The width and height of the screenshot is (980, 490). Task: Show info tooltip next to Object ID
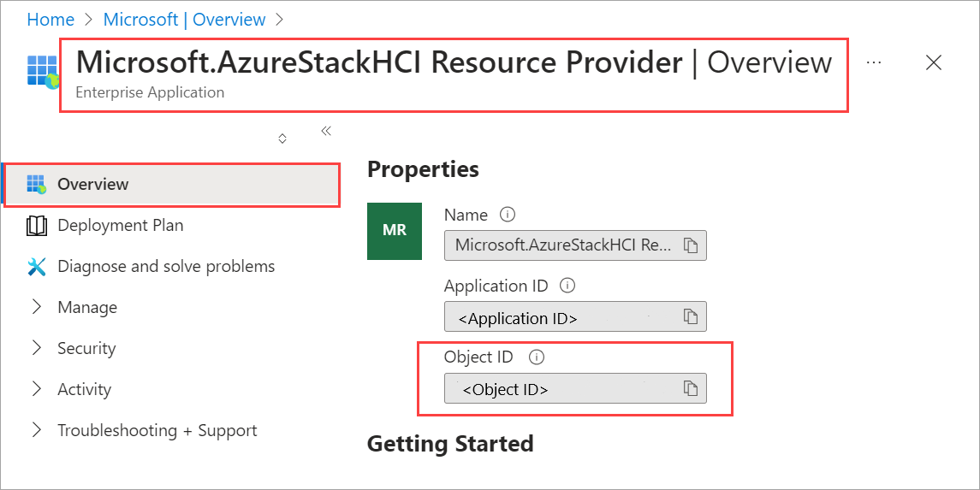pyautogui.click(x=537, y=357)
